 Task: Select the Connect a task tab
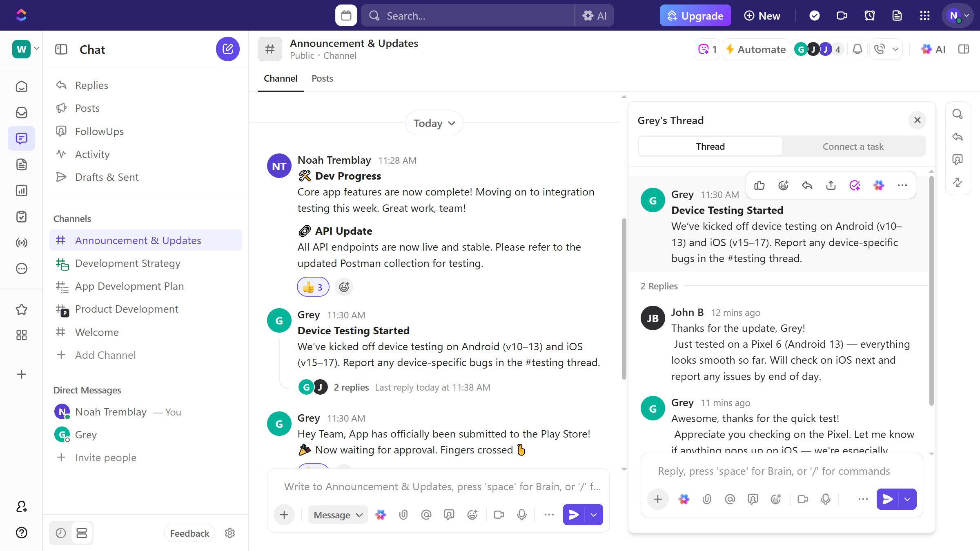click(x=853, y=147)
